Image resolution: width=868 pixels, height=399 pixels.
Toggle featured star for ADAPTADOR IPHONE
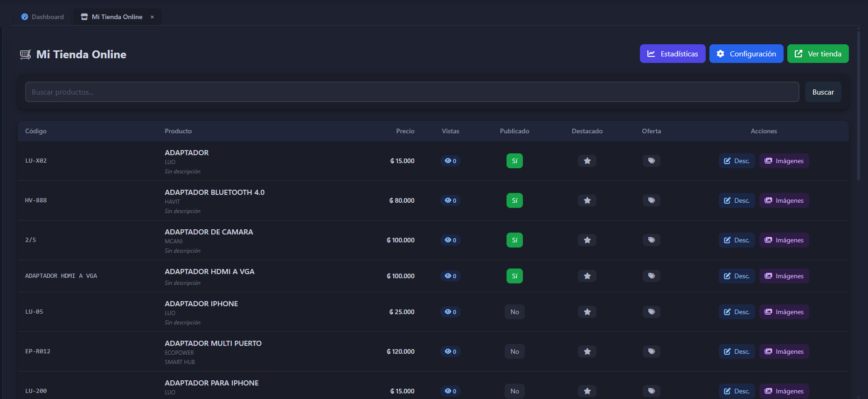[x=587, y=312]
